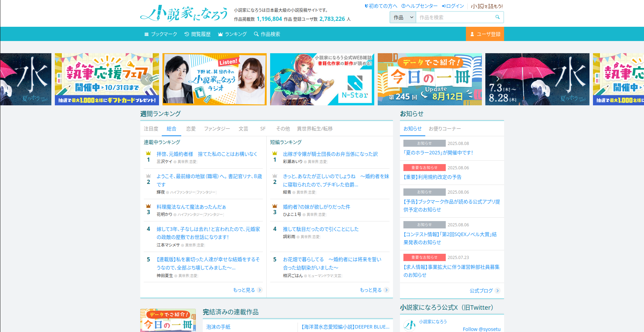Open the 作品 category dropdown
The height and width of the screenshot is (332, 644).
click(403, 17)
